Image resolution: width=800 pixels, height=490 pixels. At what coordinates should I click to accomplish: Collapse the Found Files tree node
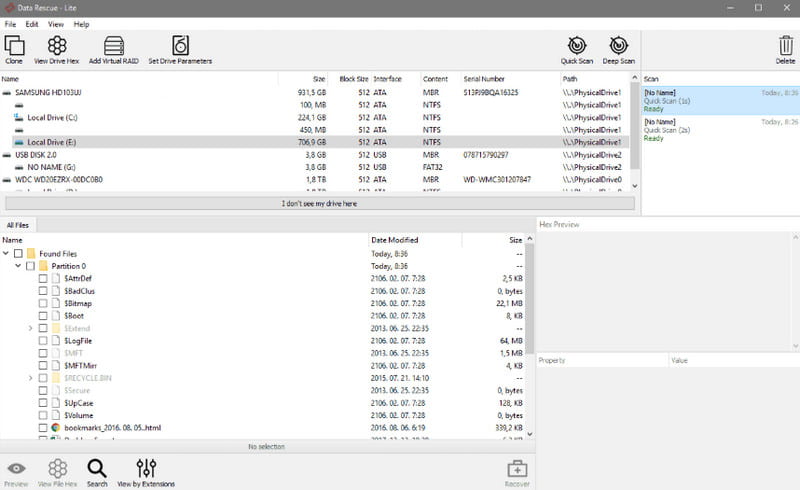point(6,253)
